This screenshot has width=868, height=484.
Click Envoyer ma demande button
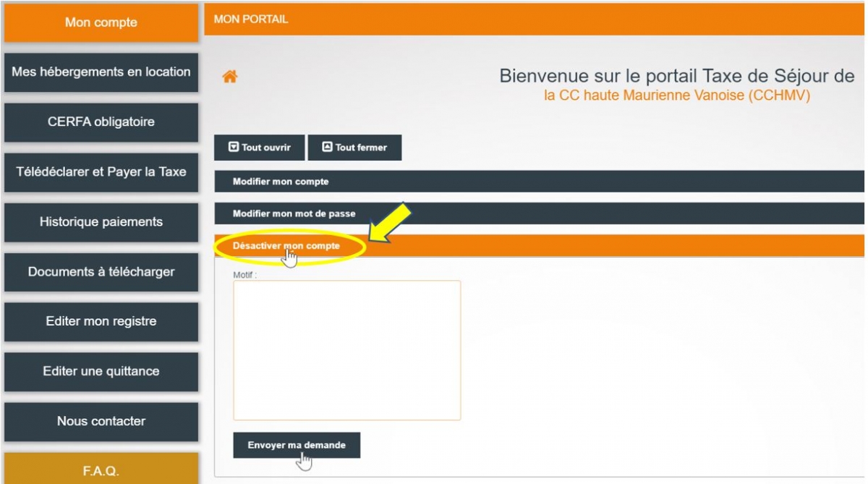click(297, 446)
